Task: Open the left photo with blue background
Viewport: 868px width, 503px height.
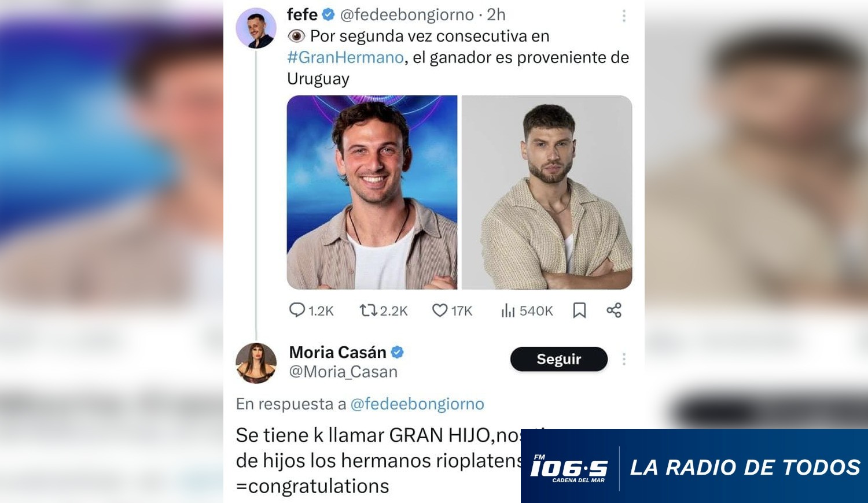Action: pos(372,192)
